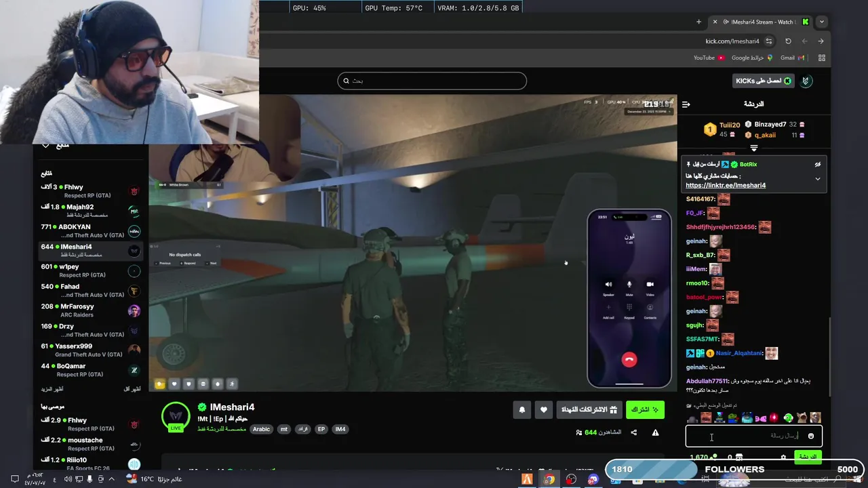Open YouTube bookmark
Image resolution: width=868 pixels, height=488 pixels.
click(709, 58)
